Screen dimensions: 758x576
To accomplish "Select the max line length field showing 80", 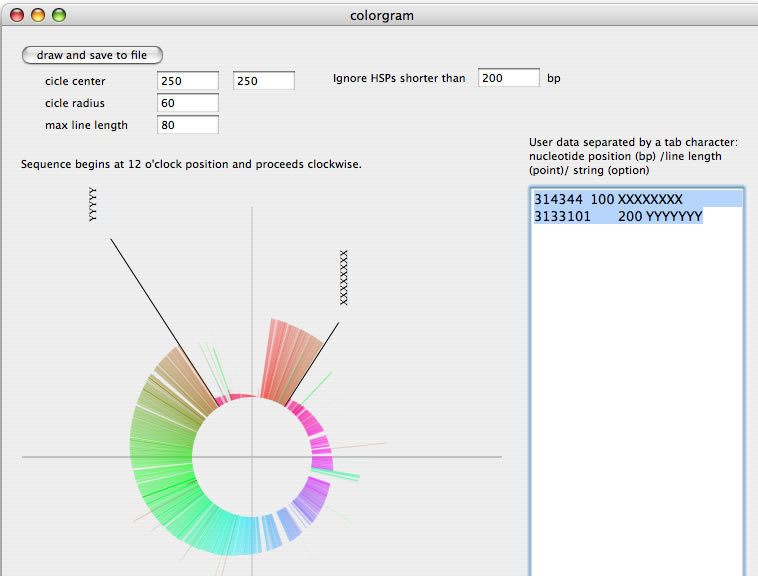I will click(188, 125).
